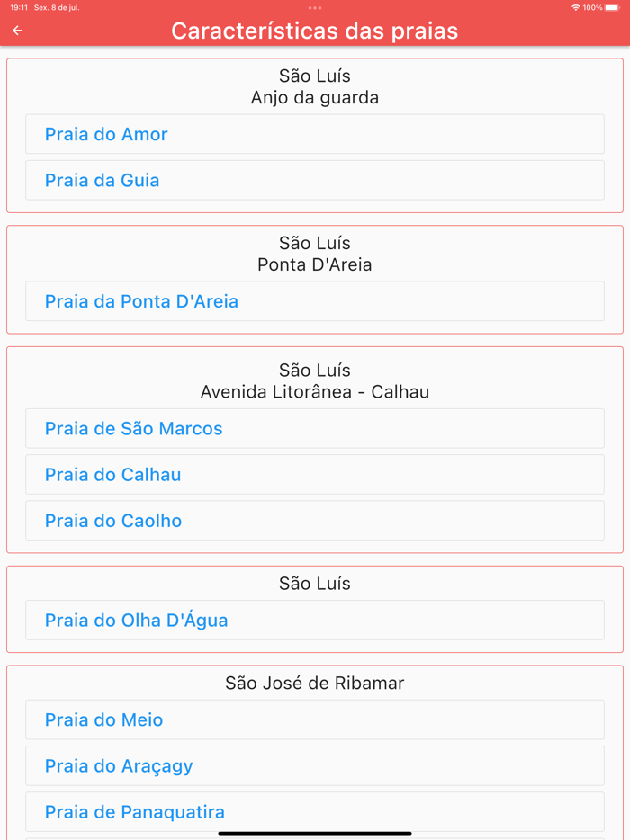Open Praia do Meio details
This screenshot has height=840, width=630.
pos(314,719)
